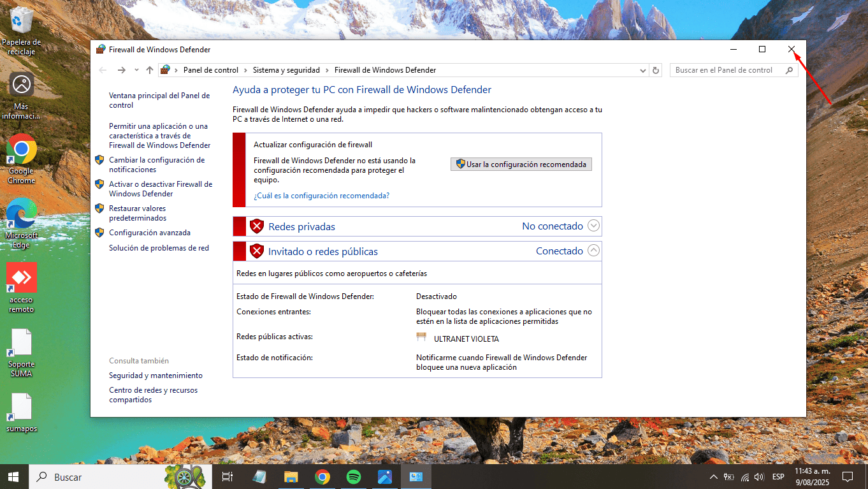Open ¿Cuál es la configuración recomendada? link
This screenshot has height=489, width=868.
pyautogui.click(x=321, y=196)
